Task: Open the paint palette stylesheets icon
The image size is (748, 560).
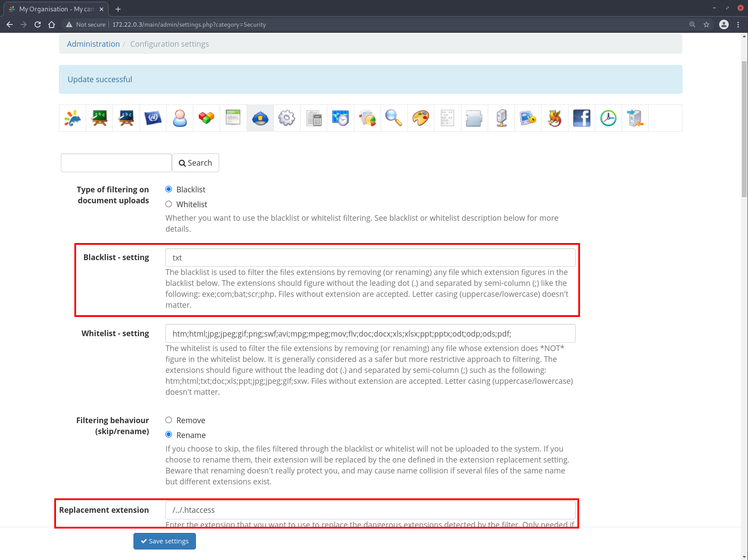Action: click(x=420, y=118)
